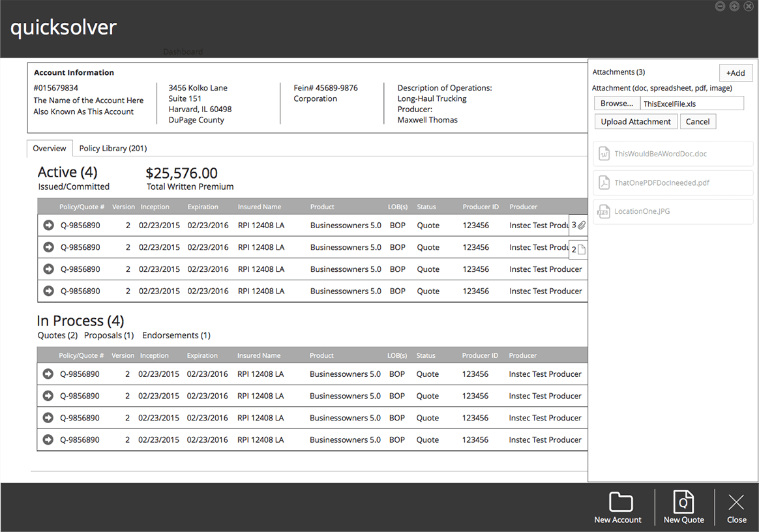The width and height of the screenshot is (759, 532).
Task: Filter In Process by Endorsements (1)
Action: tap(176, 336)
